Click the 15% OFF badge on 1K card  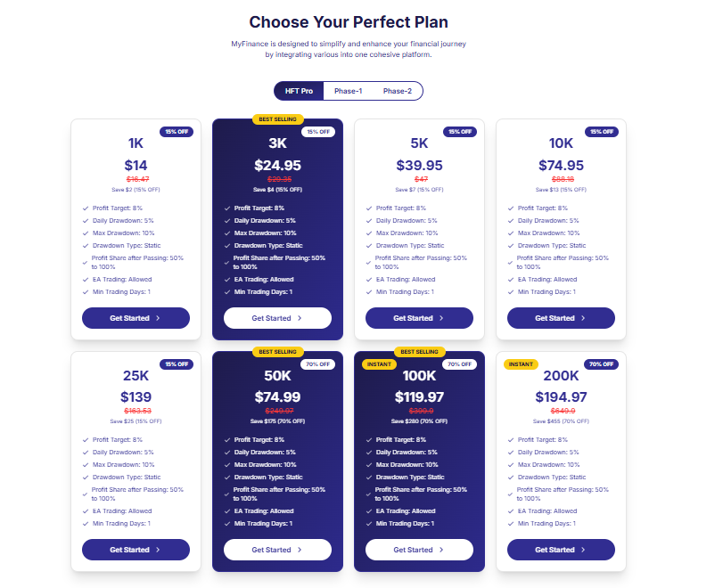[x=177, y=132]
